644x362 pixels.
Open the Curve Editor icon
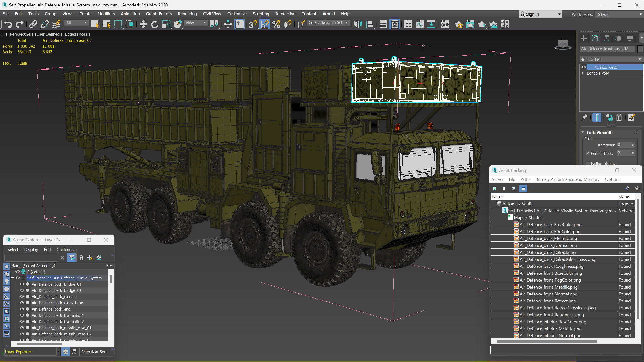[420, 24]
